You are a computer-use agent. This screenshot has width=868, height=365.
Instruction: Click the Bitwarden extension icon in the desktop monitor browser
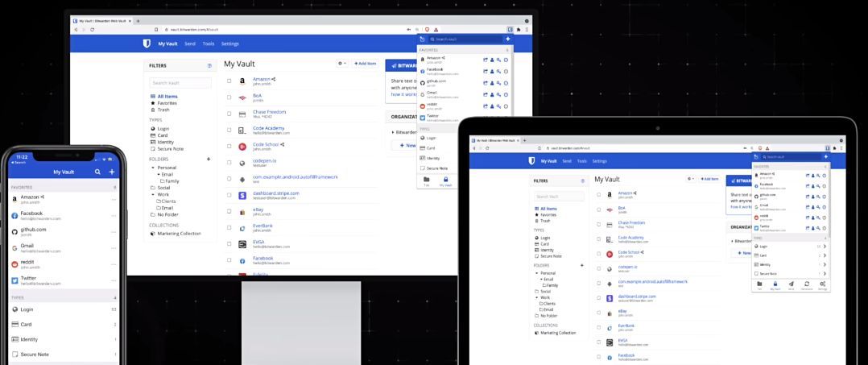510,29
